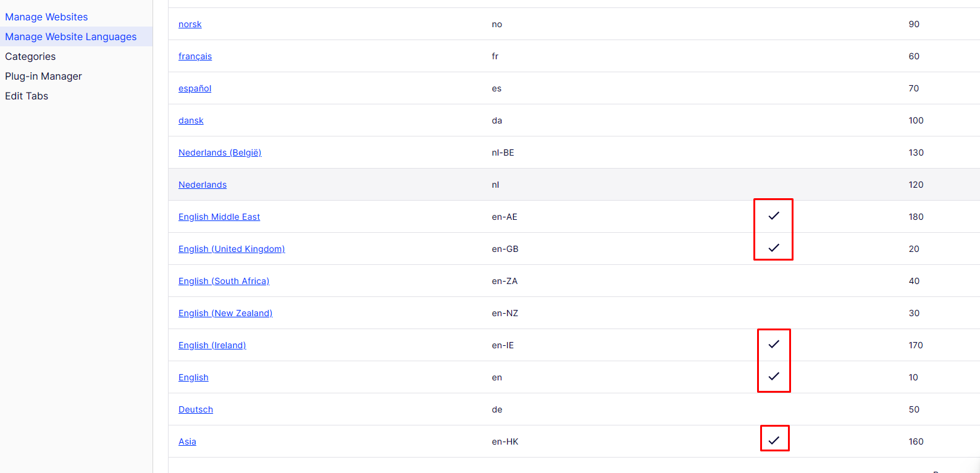Open English (New Zealand) language link
The width and height of the screenshot is (980, 473).
(x=225, y=313)
